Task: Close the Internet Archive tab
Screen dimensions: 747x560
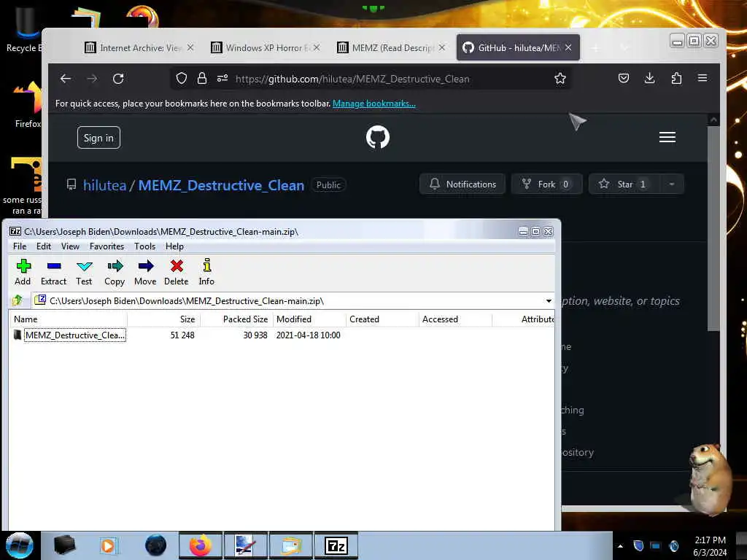Action: (190, 47)
